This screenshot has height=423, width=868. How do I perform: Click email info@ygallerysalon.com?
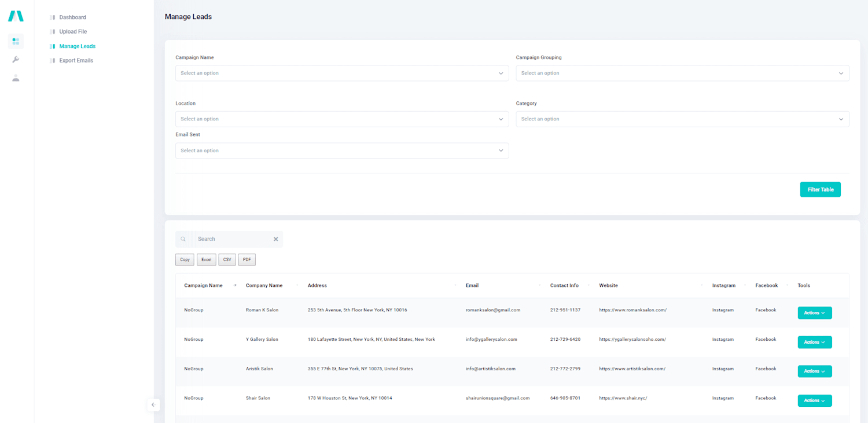491,339
